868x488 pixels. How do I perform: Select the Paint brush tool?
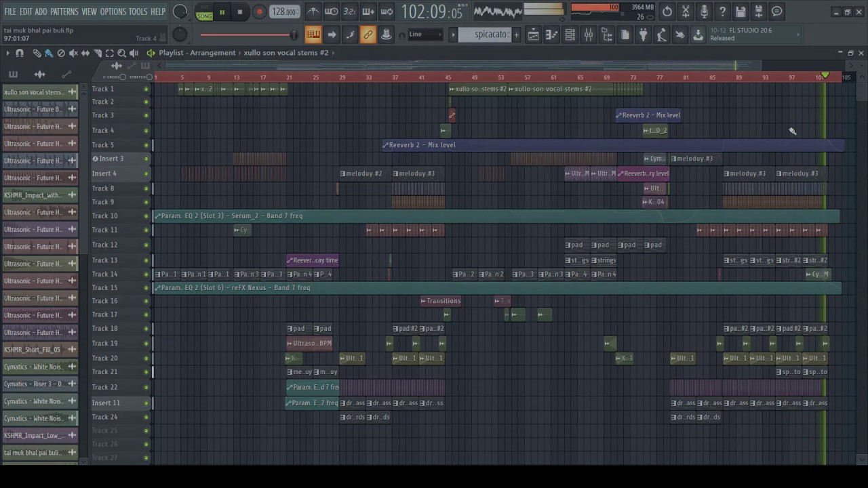pos(49,53)
